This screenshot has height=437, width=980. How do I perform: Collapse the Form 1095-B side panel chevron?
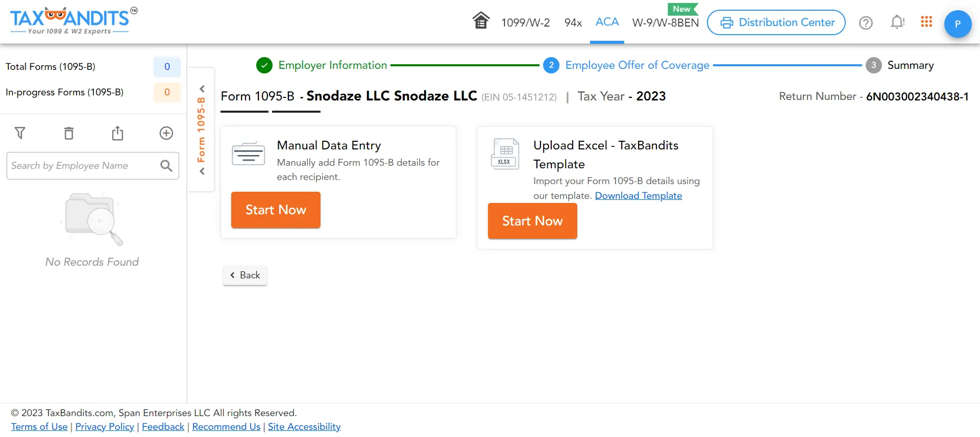click(x=202, y=88)
